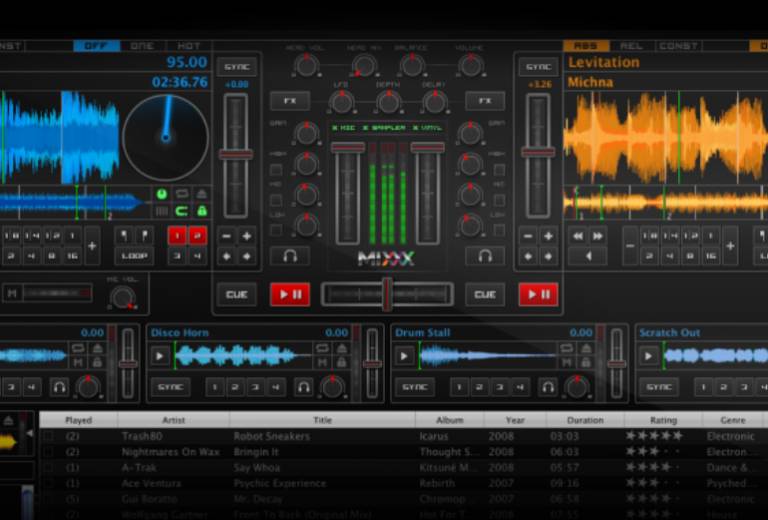Viewport: 768px width, 520px height.
Task: Select the CONST tab on orange deck
Action: 678,46
